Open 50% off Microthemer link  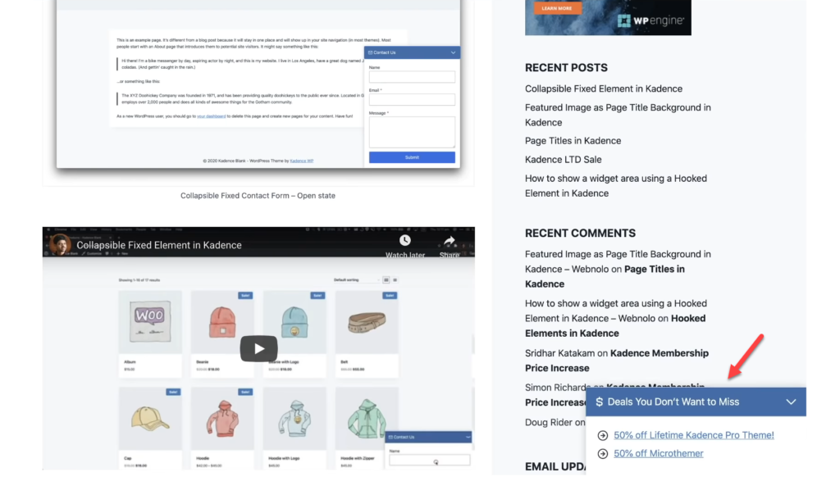click(x=659, y=453)
